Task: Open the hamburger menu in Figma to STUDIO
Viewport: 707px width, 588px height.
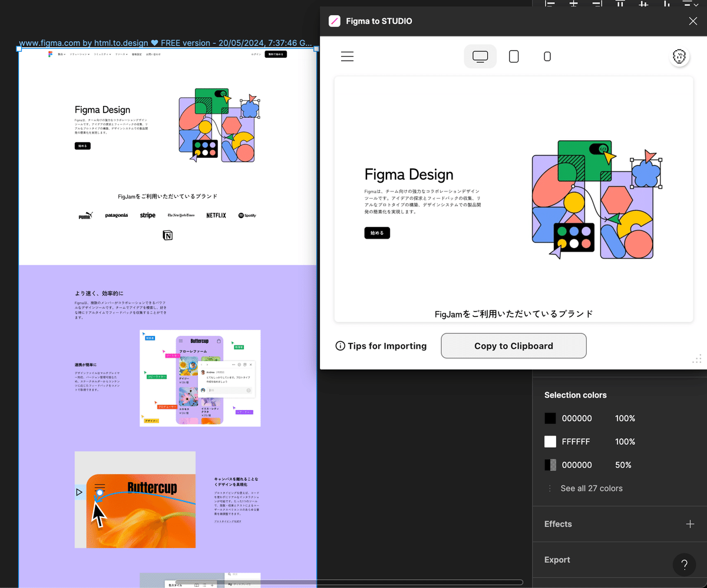Action: (x=347, y=57)
